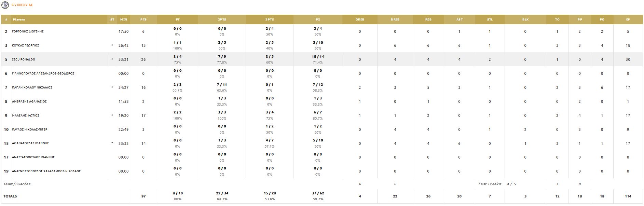The image size is (644, 206).
Task: Click the EF column header
Action: [x=628, y=19]
